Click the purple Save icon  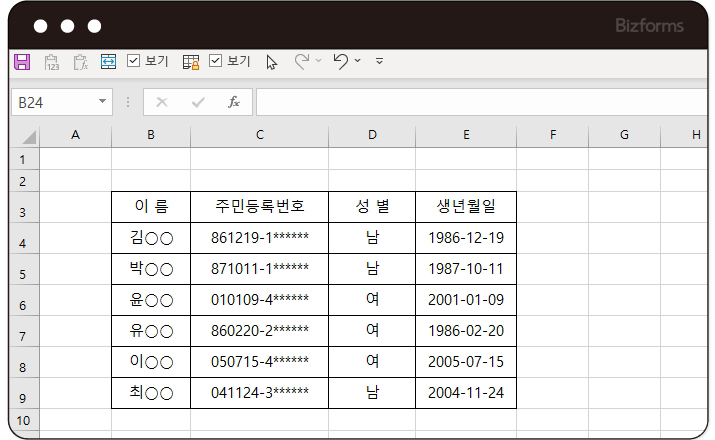click(22, 62)
